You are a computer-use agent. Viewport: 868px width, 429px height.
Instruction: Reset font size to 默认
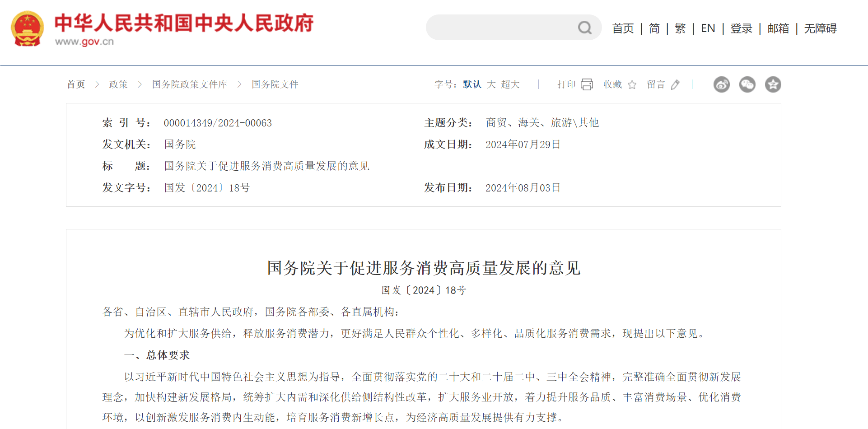[x=471, y=84]
